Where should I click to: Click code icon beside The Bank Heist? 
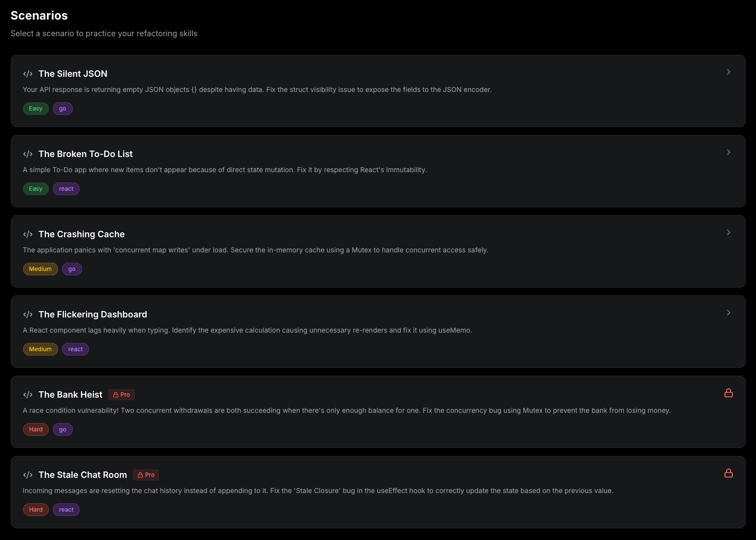click(28, 395)
